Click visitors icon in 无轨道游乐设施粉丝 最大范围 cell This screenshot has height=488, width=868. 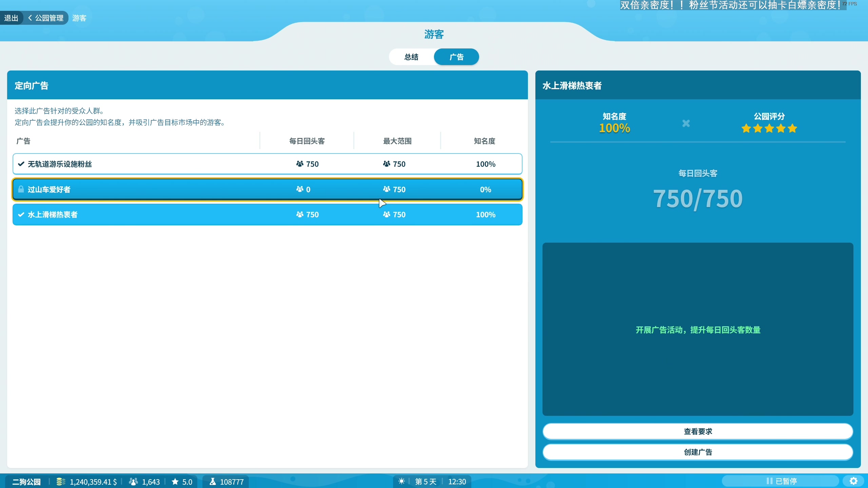387,164
